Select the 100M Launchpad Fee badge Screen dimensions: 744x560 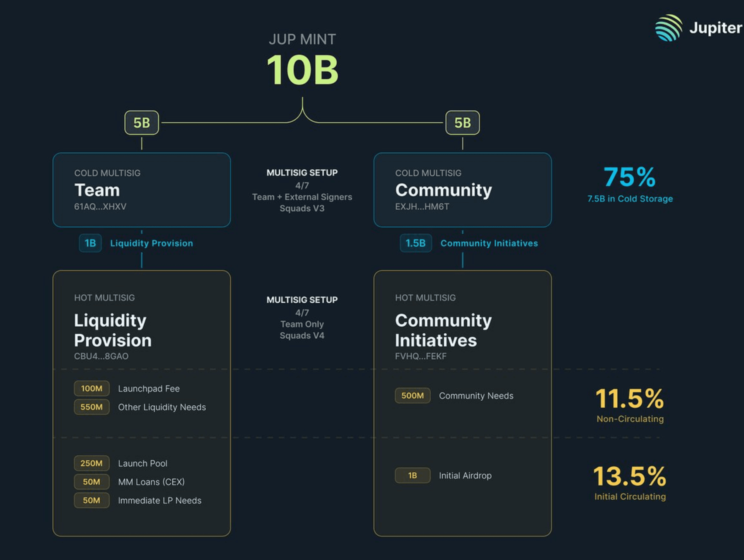(x=92, y=388)
